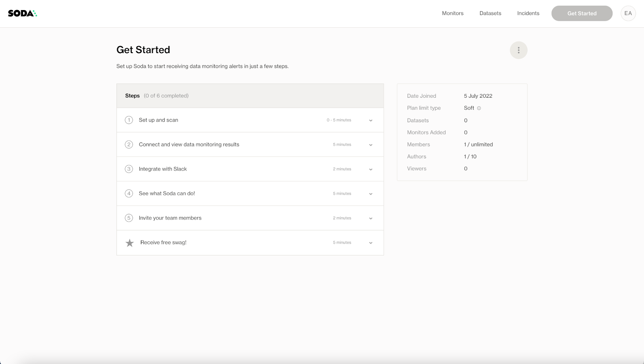This screenshot has height=364, width=644.
Task: Click the 5 July 2022 date value
Action: click(x=478, y=96)
